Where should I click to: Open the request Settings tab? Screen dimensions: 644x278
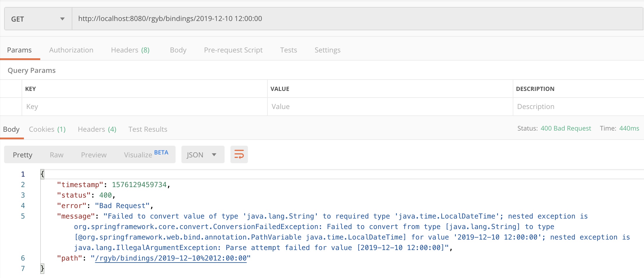327,50
